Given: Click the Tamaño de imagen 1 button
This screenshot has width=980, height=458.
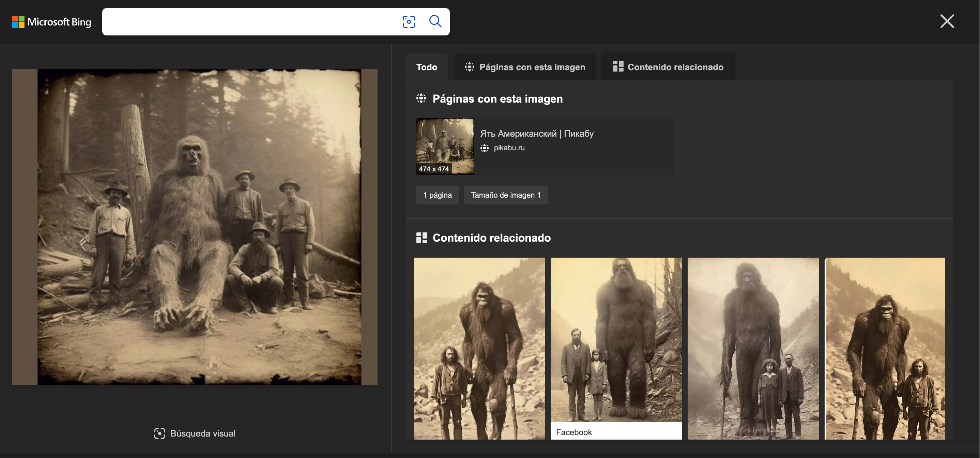Looking at the screenshot, I should (505, 195).
